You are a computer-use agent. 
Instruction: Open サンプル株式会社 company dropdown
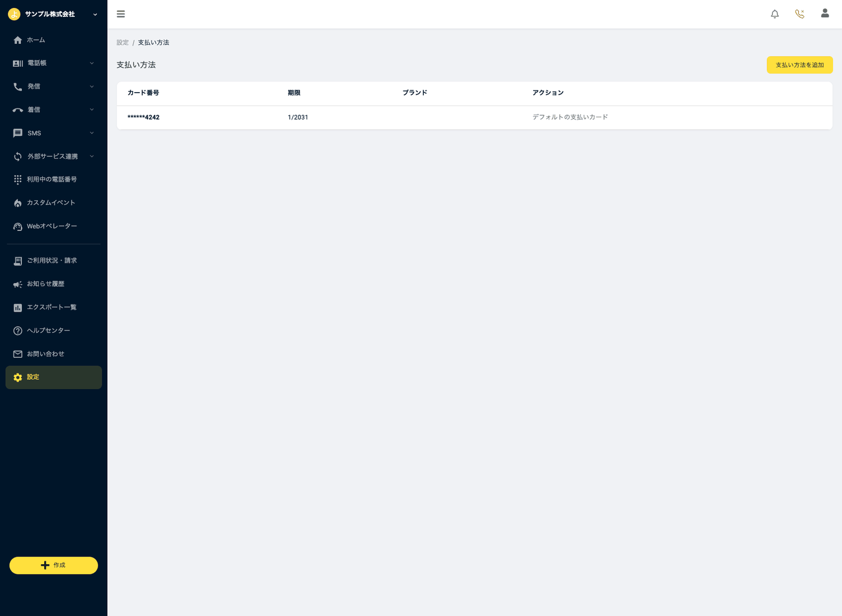point(53,14)
